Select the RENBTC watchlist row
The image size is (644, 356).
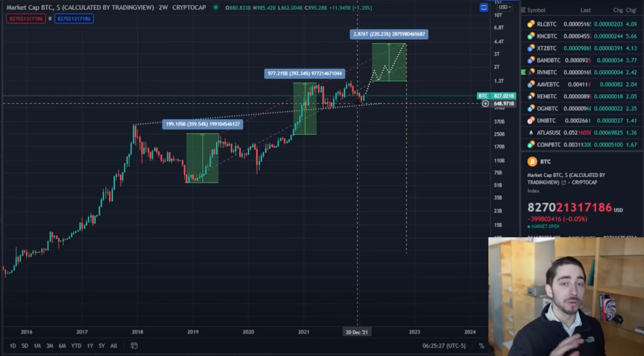click(x=582, y=96)
